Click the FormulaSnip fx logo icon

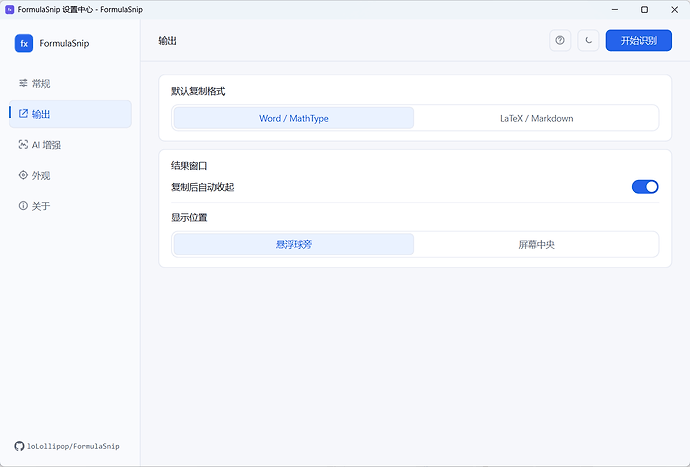tap(24, 43)
